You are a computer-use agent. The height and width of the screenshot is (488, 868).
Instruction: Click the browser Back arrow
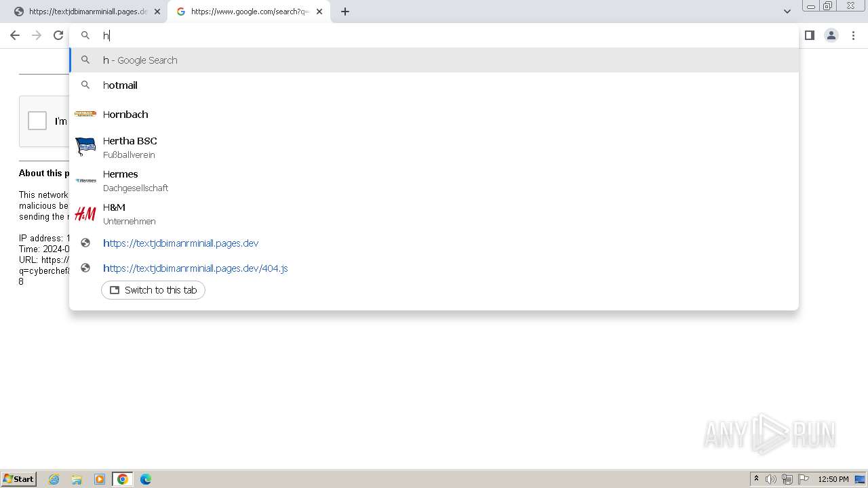pyautogui.click(x=15, y=35)
